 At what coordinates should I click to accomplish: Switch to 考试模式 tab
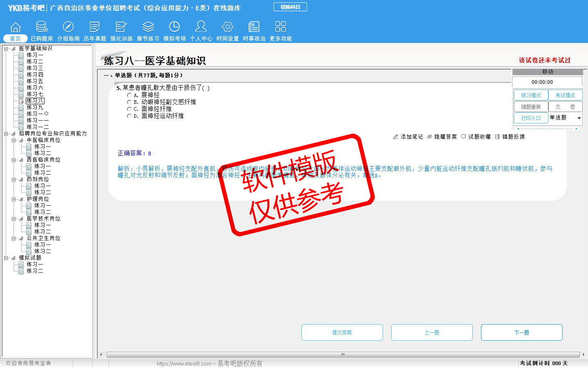tap(565, 95)
